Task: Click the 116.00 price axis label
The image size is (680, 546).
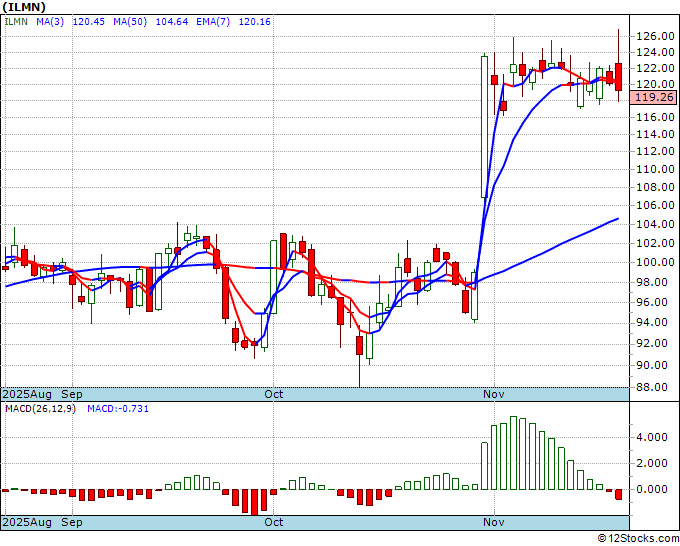Action: pyautogui.click(x=655, y=117)
